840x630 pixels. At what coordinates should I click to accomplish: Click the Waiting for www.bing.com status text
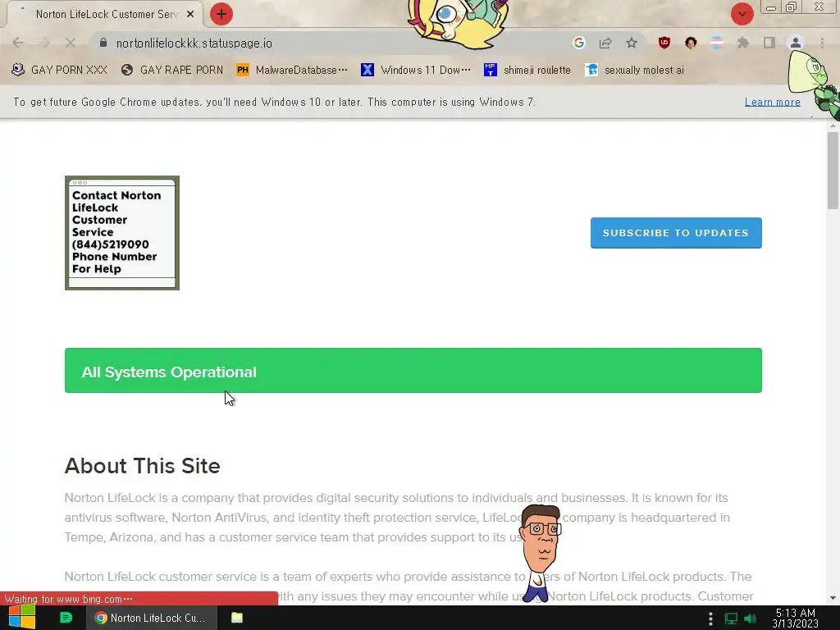point(69,599)
